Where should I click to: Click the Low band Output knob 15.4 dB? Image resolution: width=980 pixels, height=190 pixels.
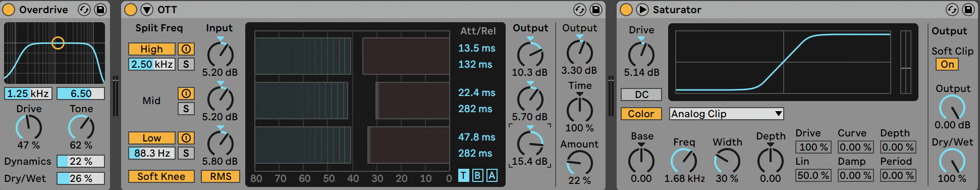point(530,143)
